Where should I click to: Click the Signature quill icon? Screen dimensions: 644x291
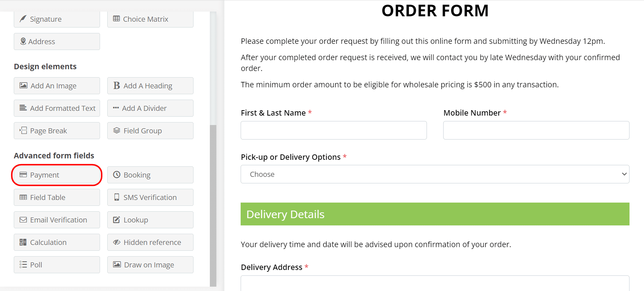[23, 19]
